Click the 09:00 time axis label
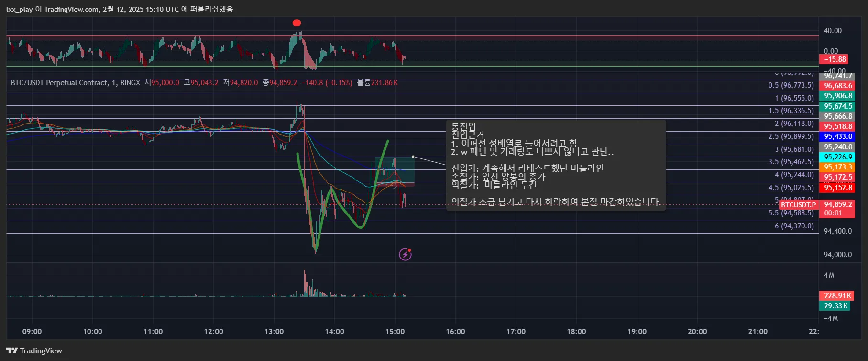Screen dimensions: 868x361 (x=32, y=332)
